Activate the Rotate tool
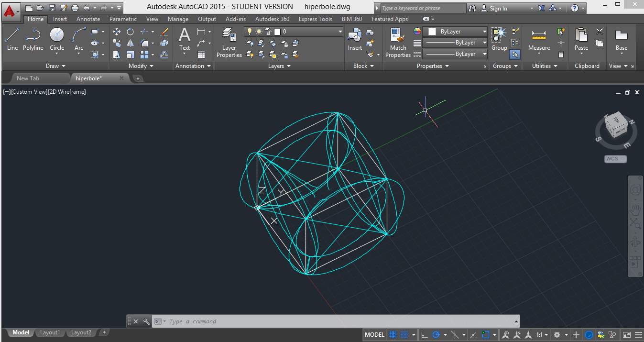644x342 pixels. click(130, 32)
